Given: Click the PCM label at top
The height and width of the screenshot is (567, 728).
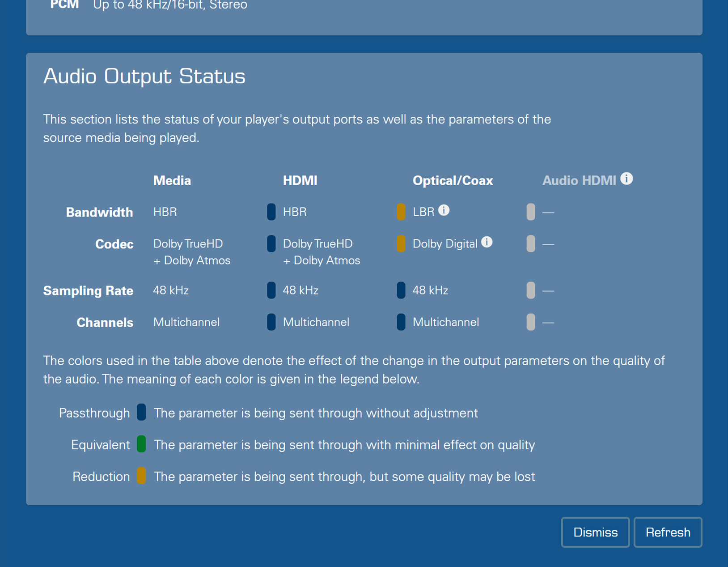Looking at the screenshot, I should [x=64, y=5].
